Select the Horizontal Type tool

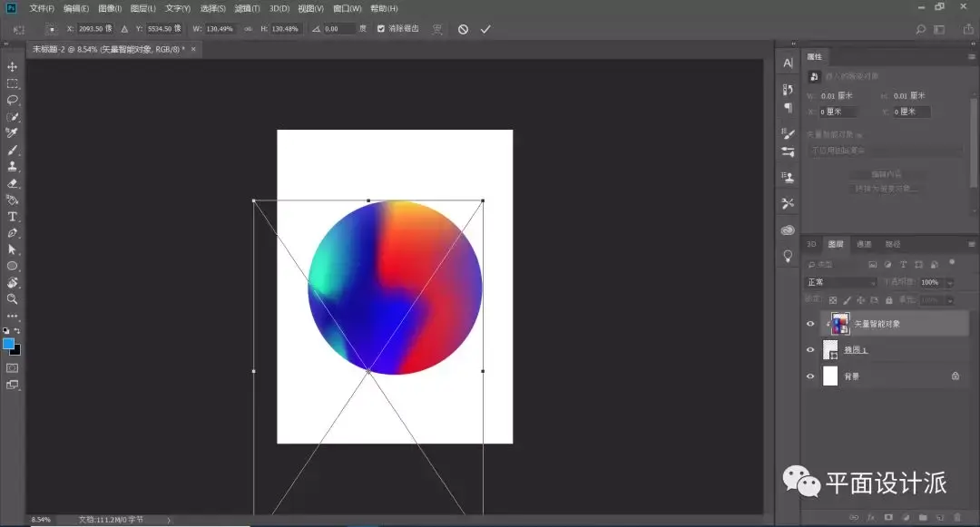[x=12, y=217]
